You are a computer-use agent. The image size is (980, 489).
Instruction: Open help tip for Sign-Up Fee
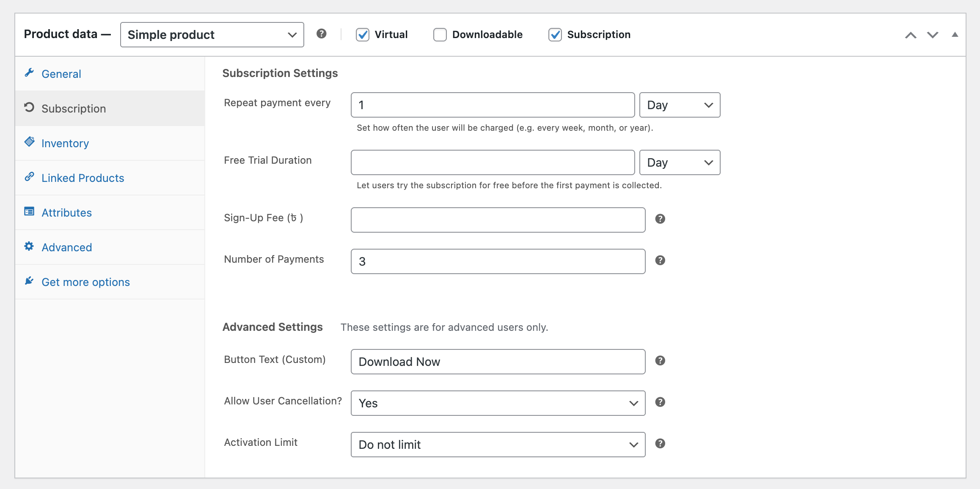[660, 219]
